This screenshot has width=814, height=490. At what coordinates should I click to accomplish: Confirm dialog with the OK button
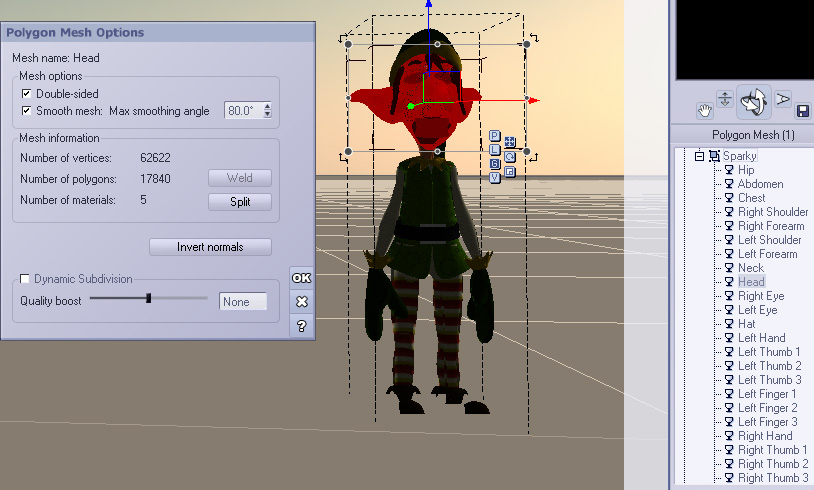(302, 278)
